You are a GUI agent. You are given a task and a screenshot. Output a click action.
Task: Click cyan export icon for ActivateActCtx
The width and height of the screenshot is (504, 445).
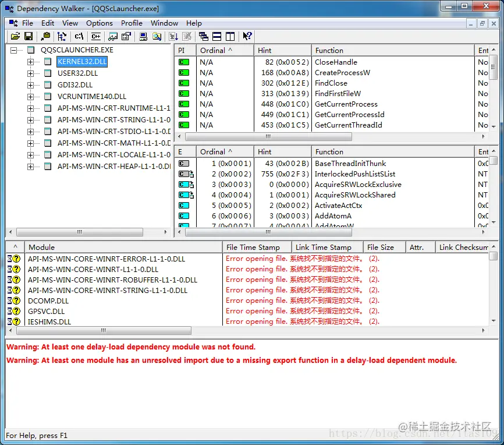(x=184, y=205)
